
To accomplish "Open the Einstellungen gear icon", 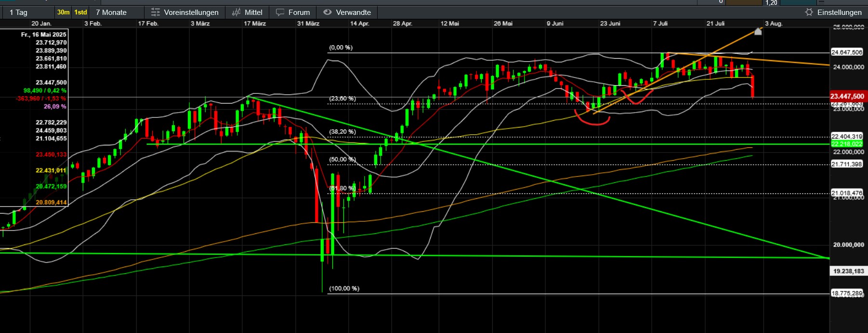I will click(x=809, y=12).
